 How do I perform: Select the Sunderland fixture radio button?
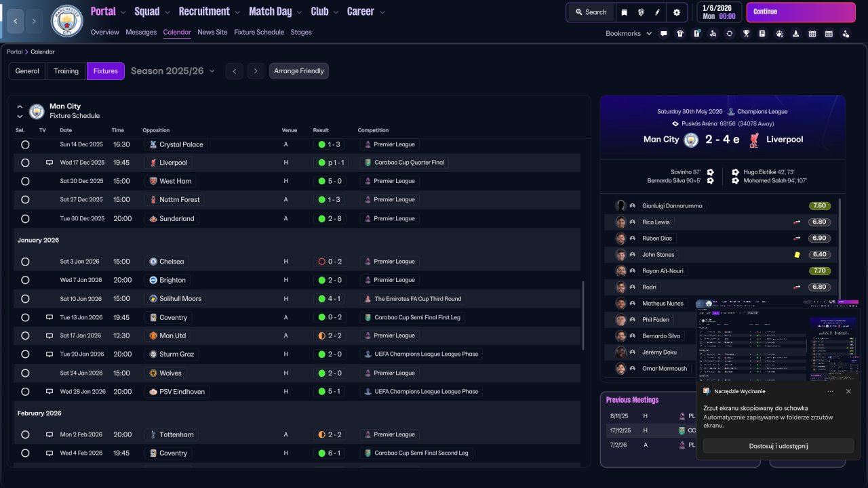coord(25,219)
